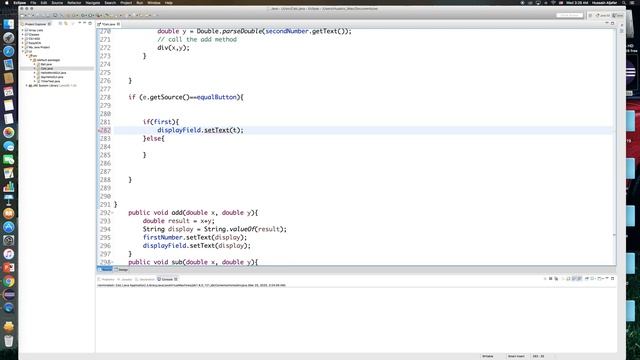Click the marker beside line 282
The width and height of the screenshot is (640, 360).
(x=99, y=130)
